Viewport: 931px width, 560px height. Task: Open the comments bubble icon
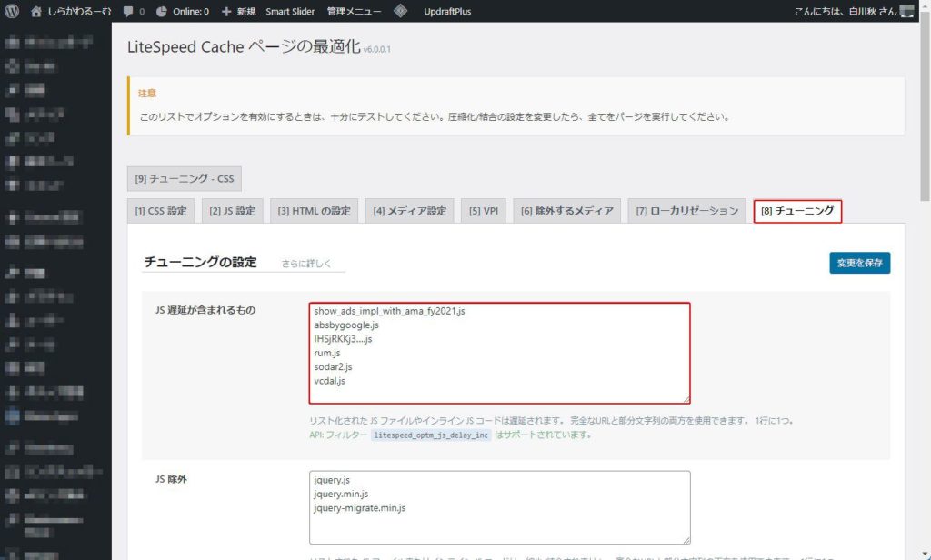[127, 12]
